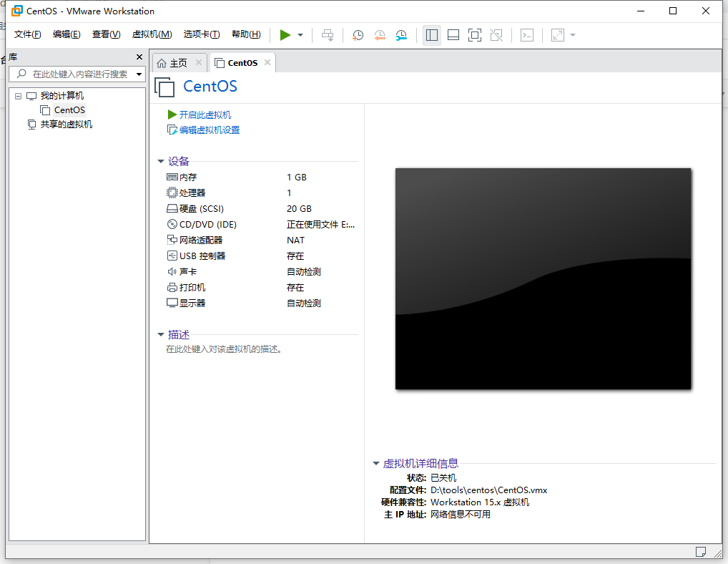Click the NAT network value
Image resolution: width=728 pixels, height=564 pixels.
click(296, 240)
